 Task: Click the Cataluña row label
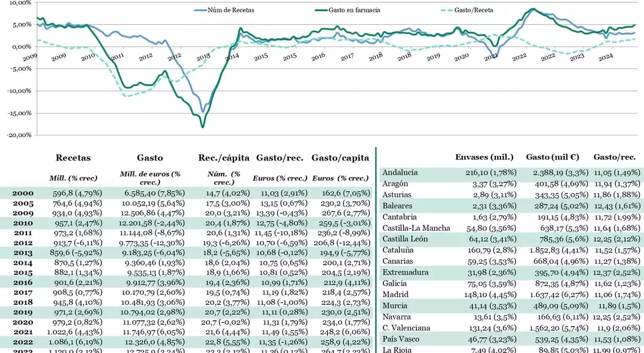click(x=398, y=250)
